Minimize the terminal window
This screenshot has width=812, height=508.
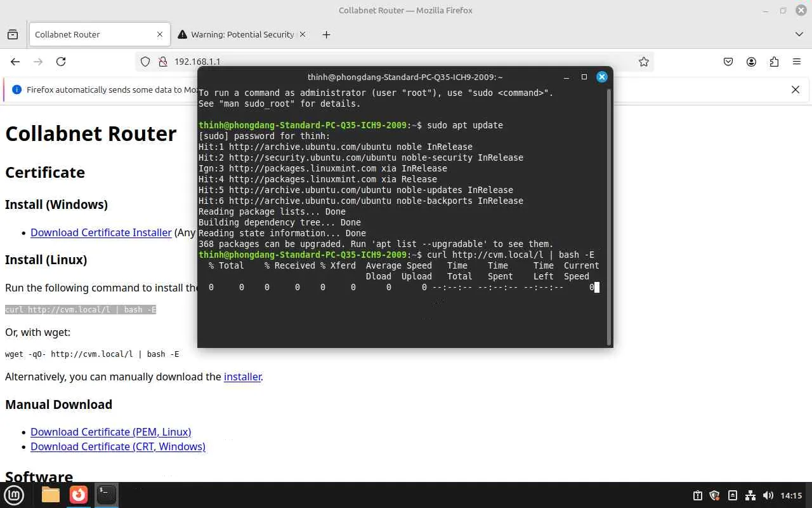pos(566,77)
